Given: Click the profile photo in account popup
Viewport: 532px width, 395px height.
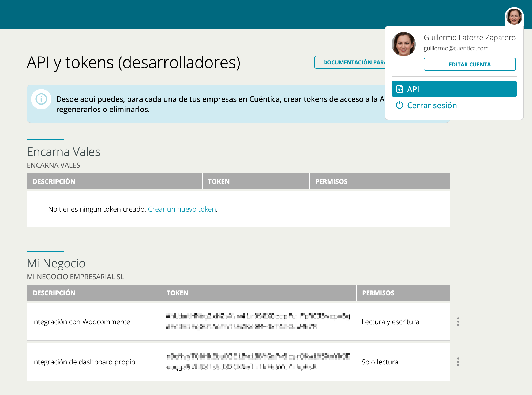Looking at the screenshot, I should 404,44.
